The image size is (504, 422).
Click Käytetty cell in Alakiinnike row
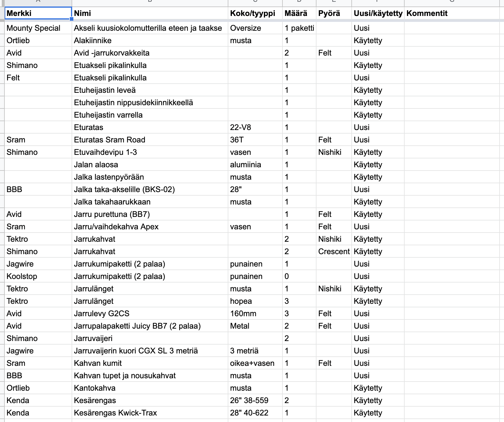tap(378, 40)
